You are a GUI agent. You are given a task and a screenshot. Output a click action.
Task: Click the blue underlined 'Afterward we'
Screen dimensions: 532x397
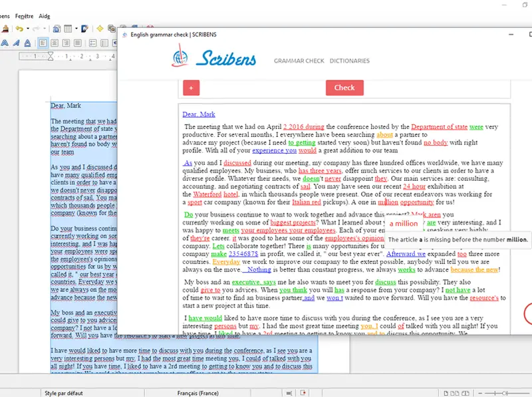pyautogui.click(x=406, y=254)
